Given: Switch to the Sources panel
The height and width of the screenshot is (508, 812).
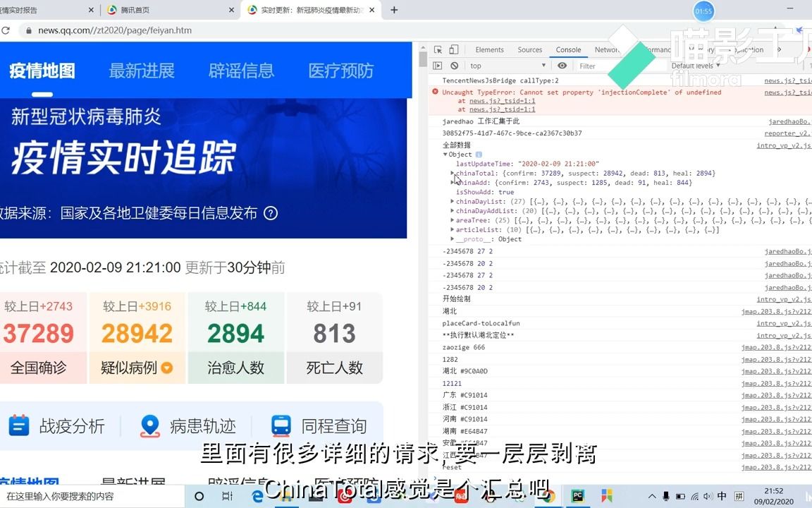Looking at the screenshot, I should pyautogui.click(x=529, y=49).
